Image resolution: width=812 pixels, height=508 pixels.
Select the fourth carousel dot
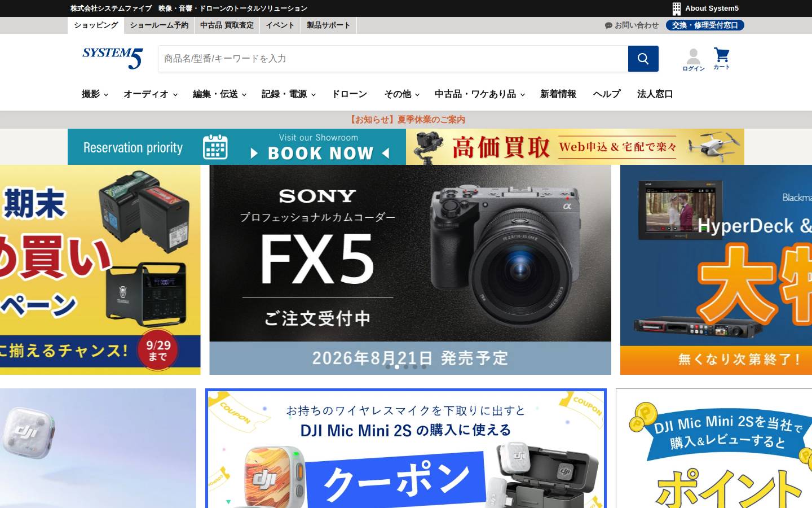pyautogui.click(x=415, y=367)
